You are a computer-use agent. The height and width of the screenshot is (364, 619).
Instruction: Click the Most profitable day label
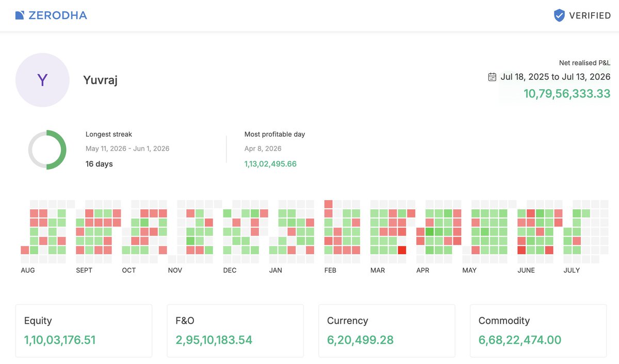coord(274,134)
